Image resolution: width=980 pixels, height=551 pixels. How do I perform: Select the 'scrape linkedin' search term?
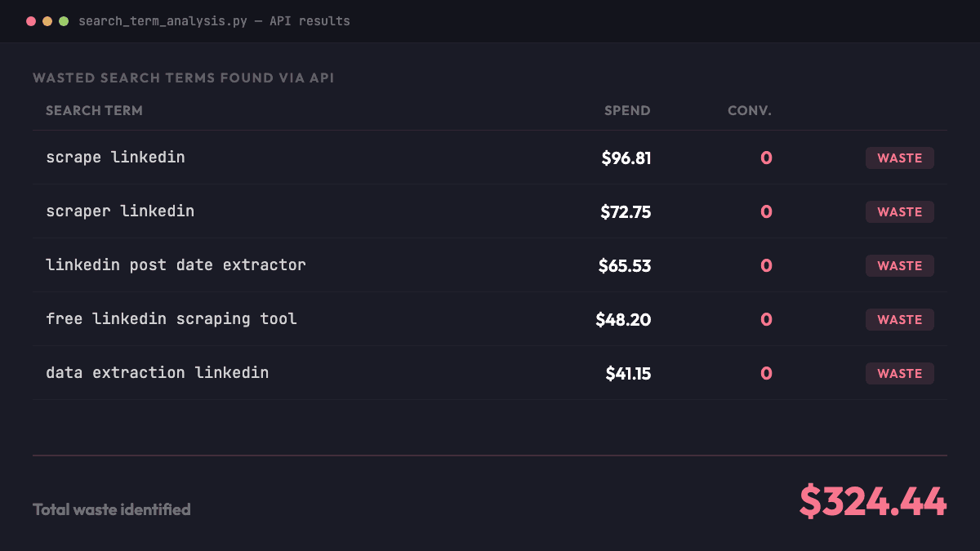click(x=115, y=158)
